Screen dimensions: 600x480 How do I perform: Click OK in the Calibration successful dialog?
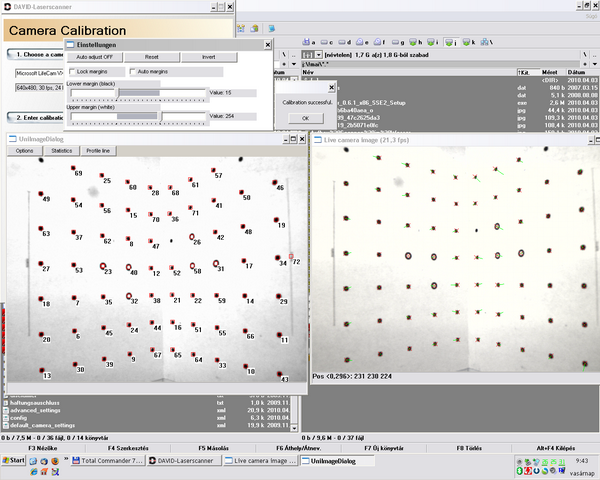pyautogui.click(x=305, y=118)
